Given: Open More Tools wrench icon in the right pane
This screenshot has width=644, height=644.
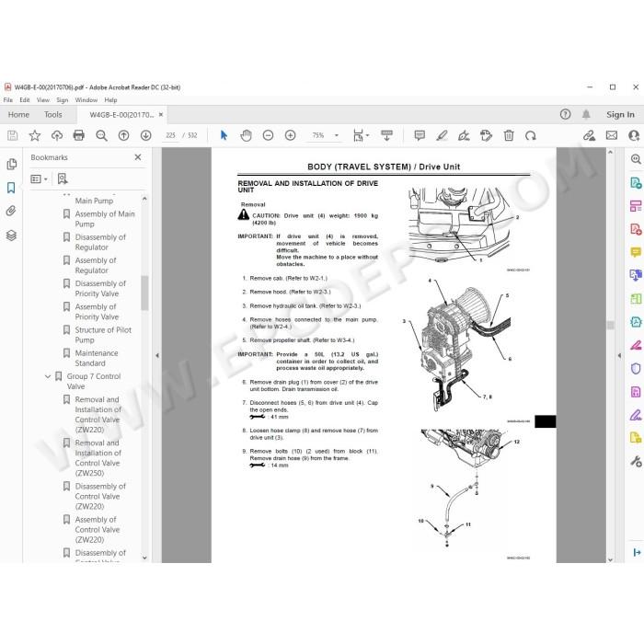Looking at the screenshot, I should [x=636, y=462].
